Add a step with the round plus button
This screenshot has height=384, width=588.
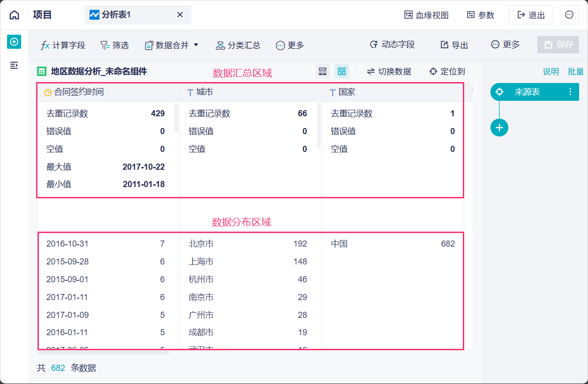tap(499, 128)
